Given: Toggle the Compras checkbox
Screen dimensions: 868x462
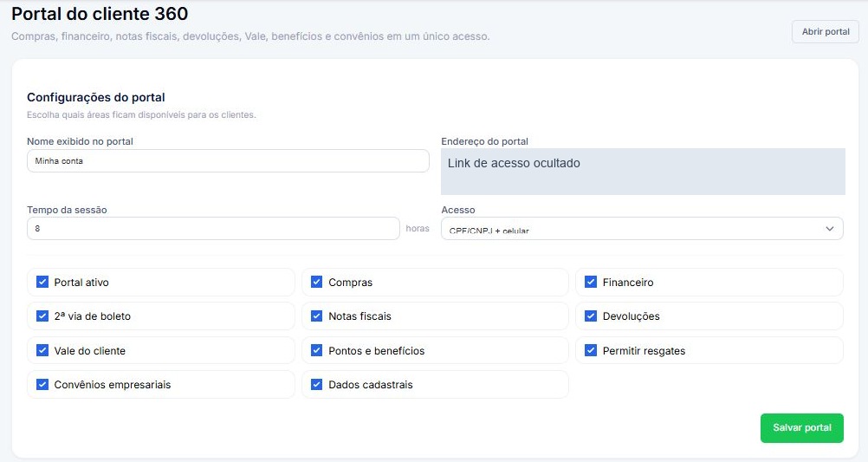Looking at the screenshot, I should click(x=317, y=282).
